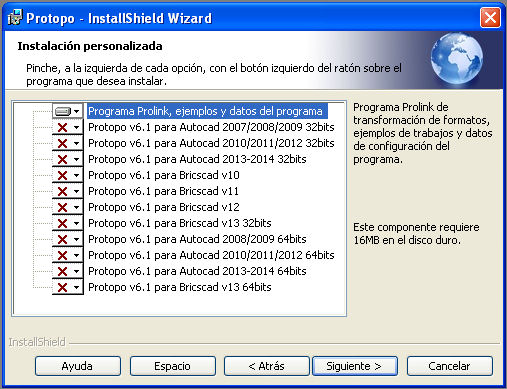Select 'Protopo v6.1 para Autocad 2010/2011/2012 32bits'
Screen dimensions: 507x389
[211, 143]
